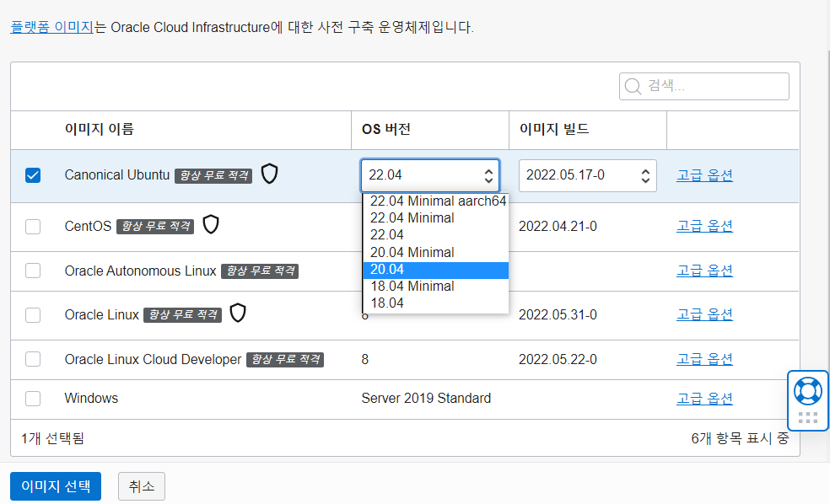Image resolution: width=830 pixels, height=504 pixels.
Task: Click the 2022.05.22-0 build value
Action: (558, 360)
